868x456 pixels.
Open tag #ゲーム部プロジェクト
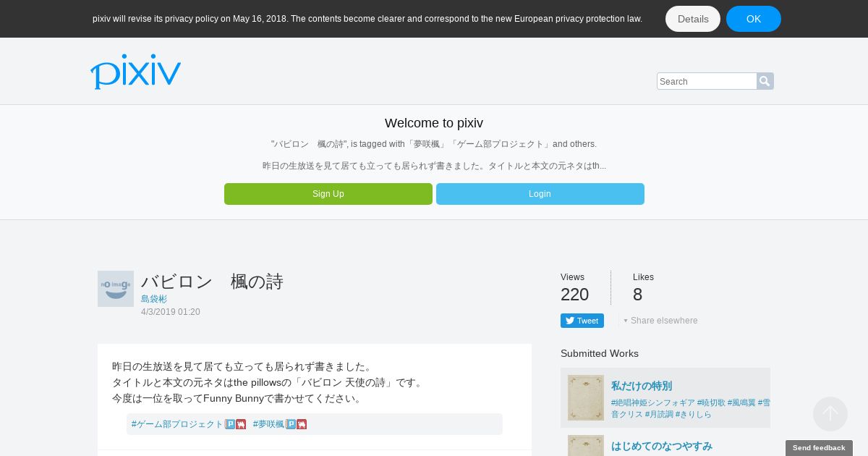pos(177,424)
